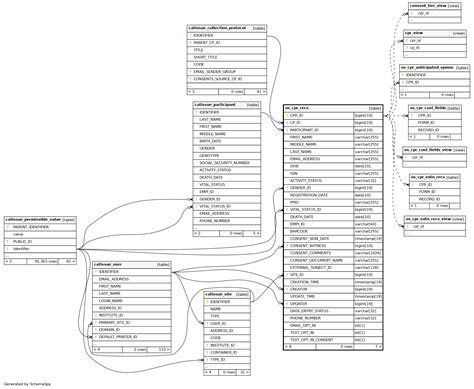474x389 pixels.
Task: Open the catissue_permissible_value table title
Action: pyautogui.click(x=33, y=220)
